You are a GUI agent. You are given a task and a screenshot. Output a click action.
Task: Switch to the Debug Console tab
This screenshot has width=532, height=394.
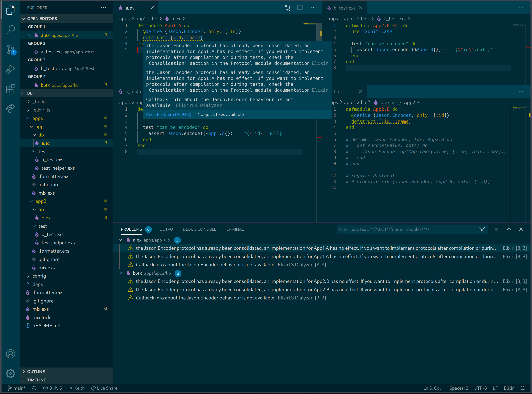(x=200, y=229)
